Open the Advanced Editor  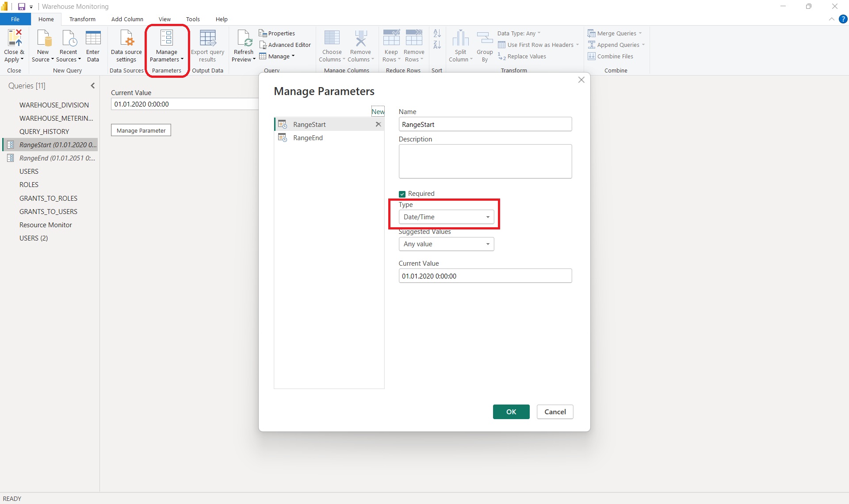click(x=285, y=45)
